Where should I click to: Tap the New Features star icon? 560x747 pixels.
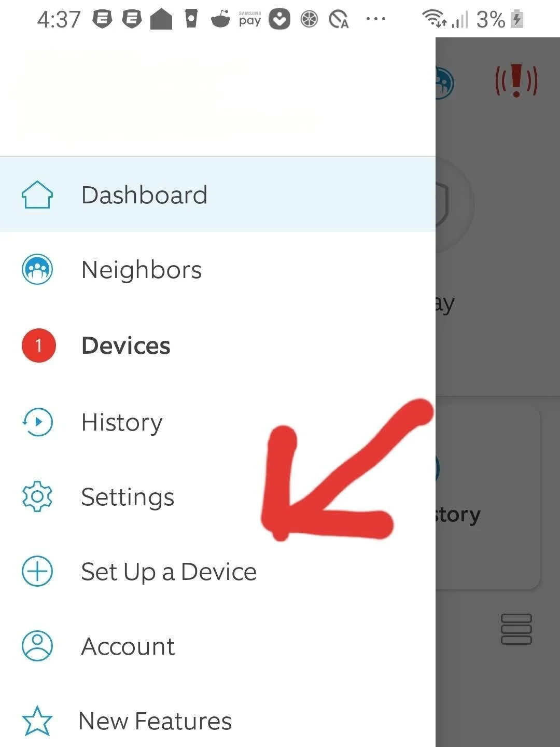point(37,721)
